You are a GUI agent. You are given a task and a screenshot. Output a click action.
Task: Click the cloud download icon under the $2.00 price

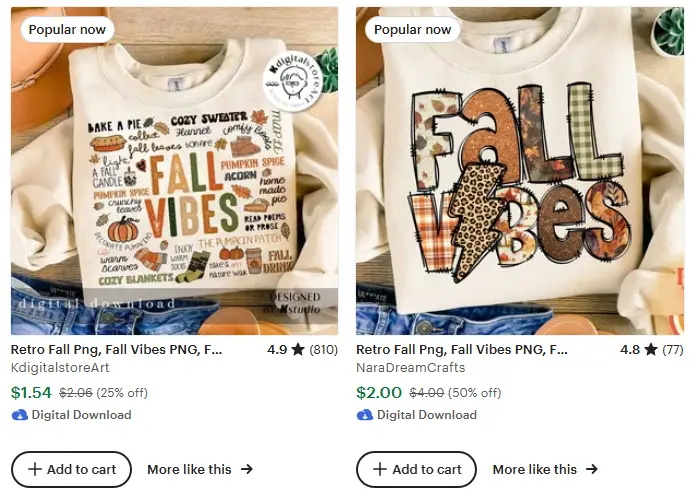coord(365,415)
